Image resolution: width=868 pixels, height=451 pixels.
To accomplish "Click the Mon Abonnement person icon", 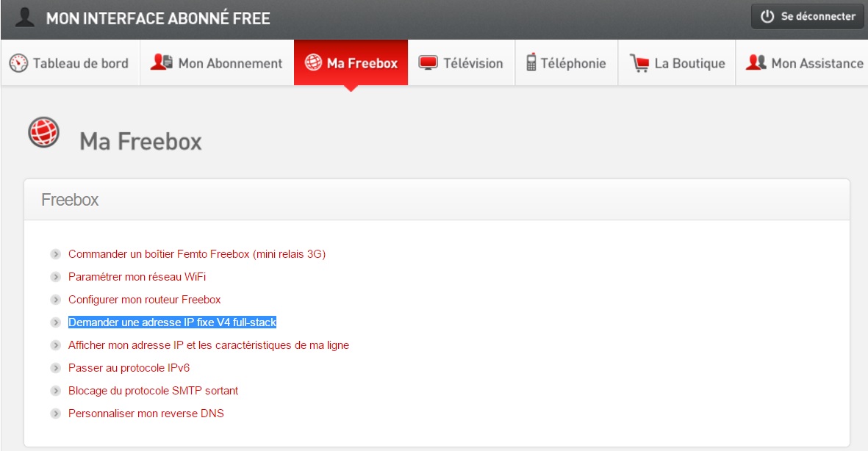I will pyautogui.click(x=161, y=62).
